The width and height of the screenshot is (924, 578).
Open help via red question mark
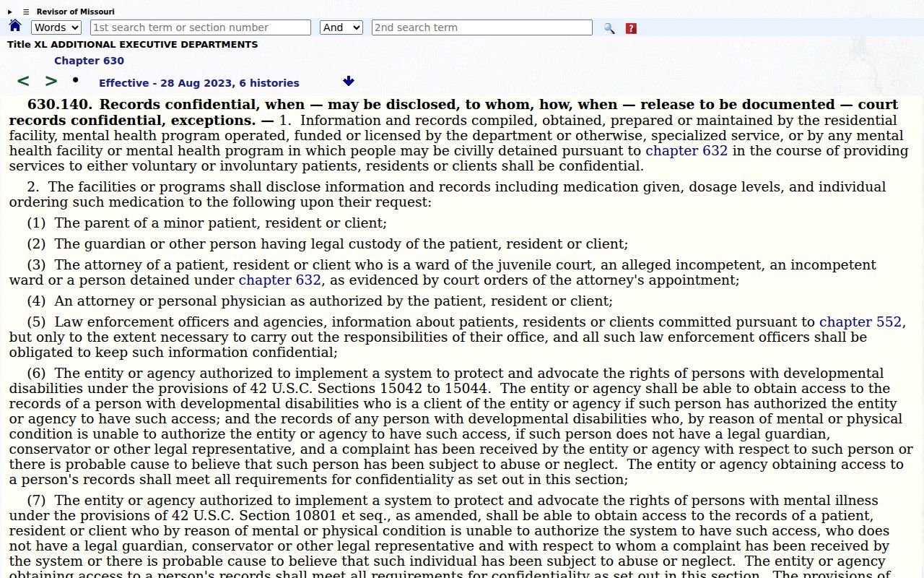pos(631,28)
